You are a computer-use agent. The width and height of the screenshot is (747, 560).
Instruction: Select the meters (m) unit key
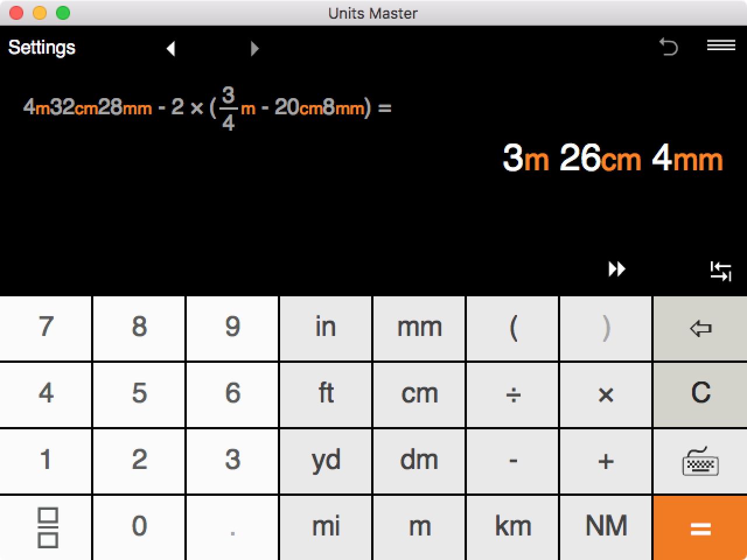click(x=419, y=528)
